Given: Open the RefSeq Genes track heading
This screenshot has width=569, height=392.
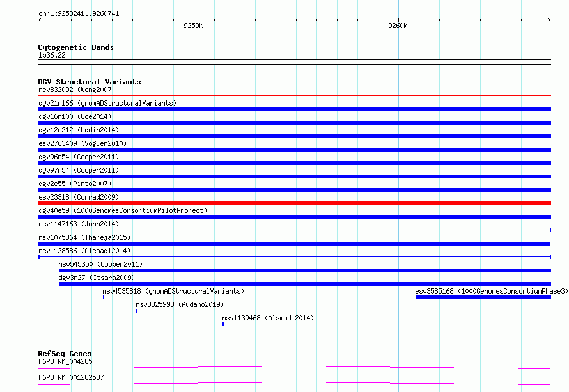Looking at the screenshot, I should tap(65, 354).
